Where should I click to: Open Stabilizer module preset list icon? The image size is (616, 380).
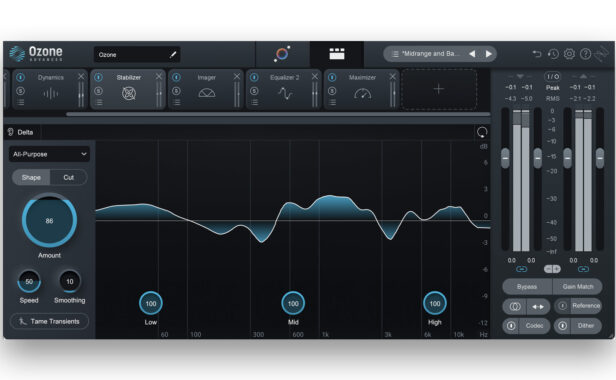coord(98,103)
